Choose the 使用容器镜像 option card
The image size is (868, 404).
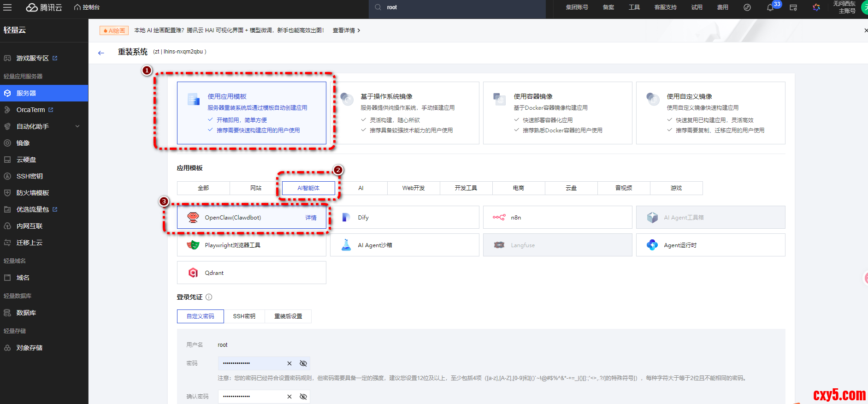click(557, 113)
